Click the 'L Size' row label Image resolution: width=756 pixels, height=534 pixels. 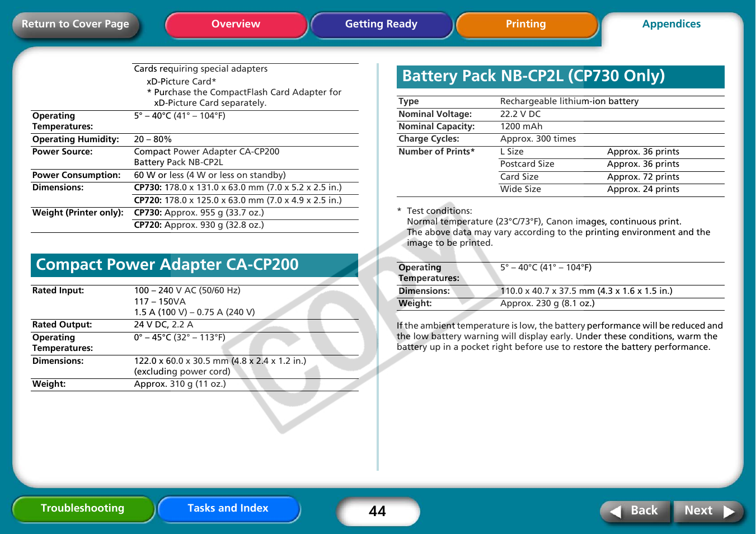511,152
